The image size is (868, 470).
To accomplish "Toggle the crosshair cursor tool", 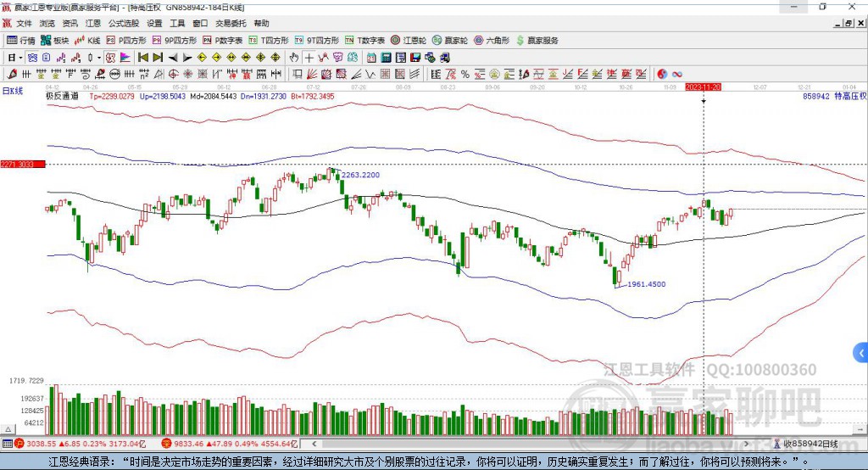I will pos(309,58).
